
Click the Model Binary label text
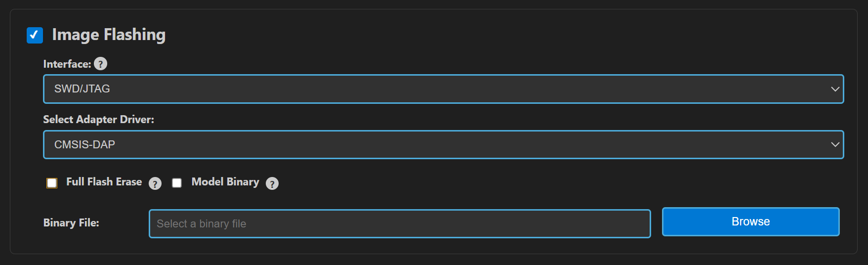click(225, 182)
